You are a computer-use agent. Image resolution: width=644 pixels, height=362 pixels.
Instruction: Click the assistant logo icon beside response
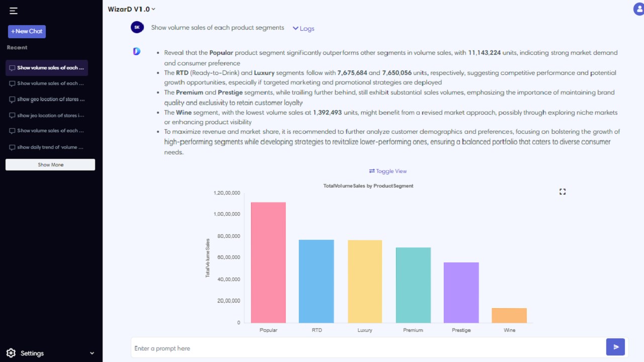pyautogui.click(x=136, y=51)
